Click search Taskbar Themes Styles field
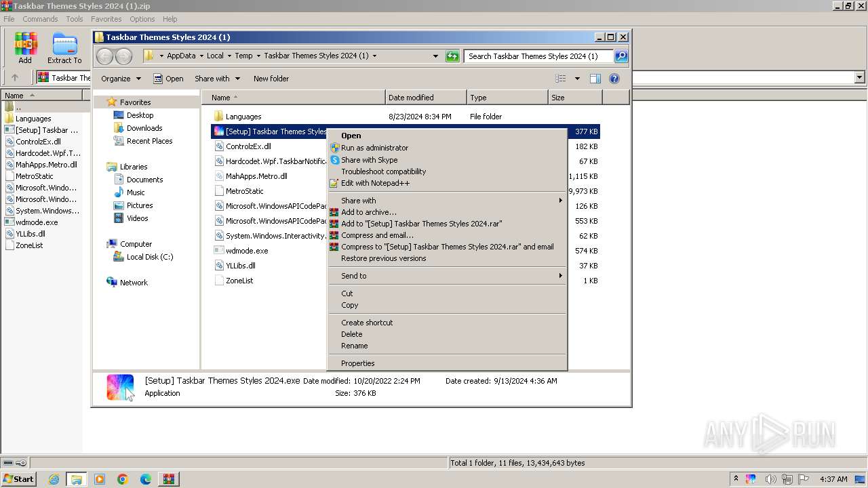The image size is (868, 488). pos(539,56)
